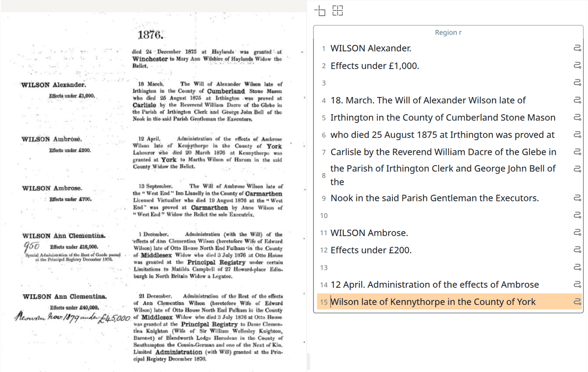Click 'Effects under £40,000.' in scanned page

click(x=74, y=308)
